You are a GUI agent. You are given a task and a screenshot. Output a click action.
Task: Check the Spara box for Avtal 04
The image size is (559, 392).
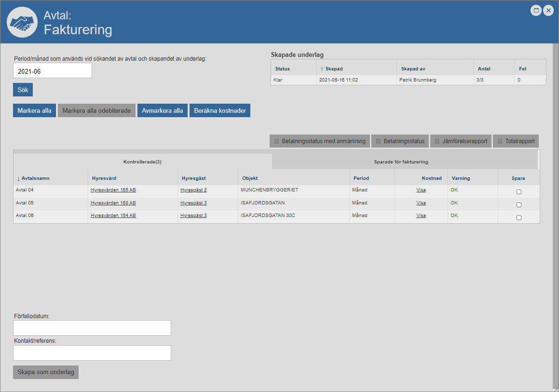point(519,192)
